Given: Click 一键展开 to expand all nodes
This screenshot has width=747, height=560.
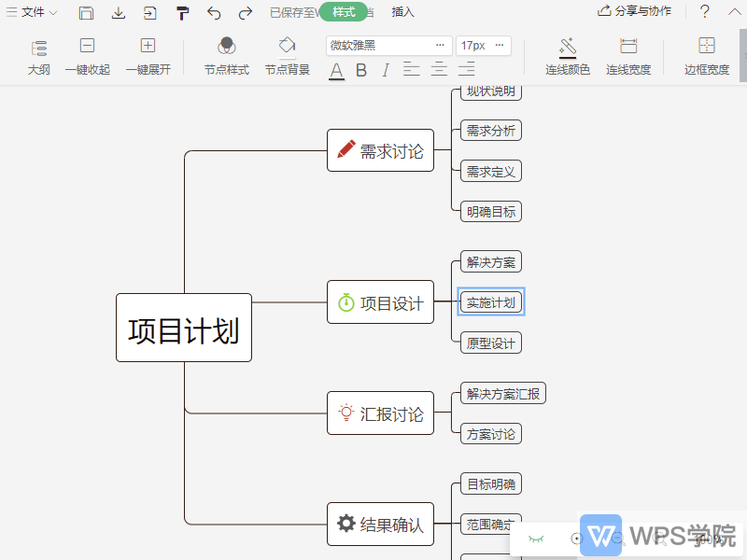Looking at the screenshot, I should tap(148, 57).
